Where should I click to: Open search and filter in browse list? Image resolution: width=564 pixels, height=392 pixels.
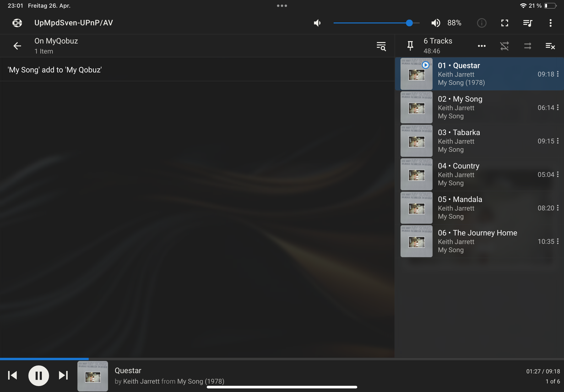(381, 46)
